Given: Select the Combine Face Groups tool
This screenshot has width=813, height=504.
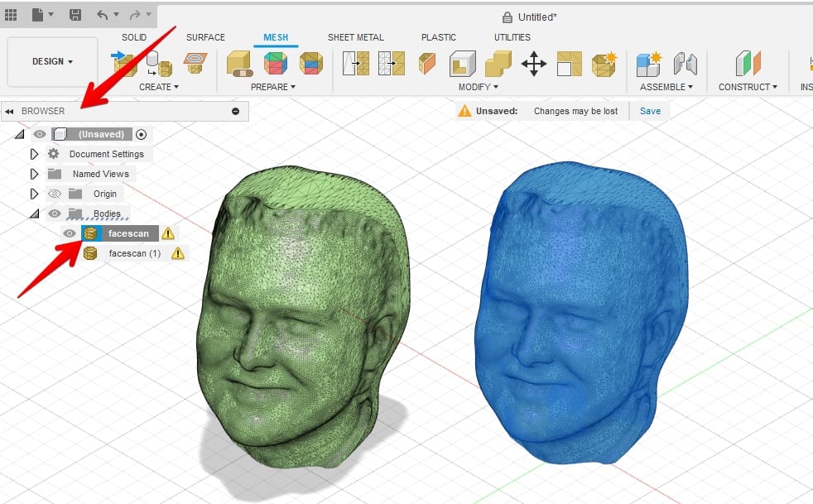Looking at the screenshot, I should tap(311, 63).
